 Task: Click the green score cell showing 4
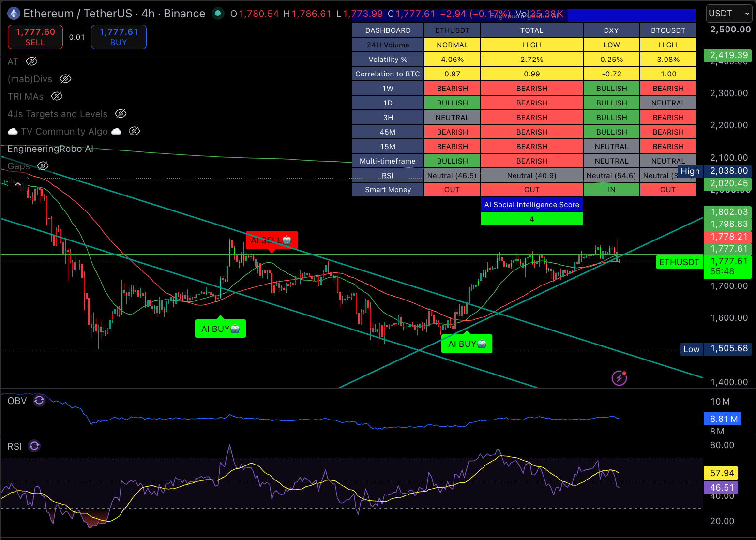tap(532, 219)
